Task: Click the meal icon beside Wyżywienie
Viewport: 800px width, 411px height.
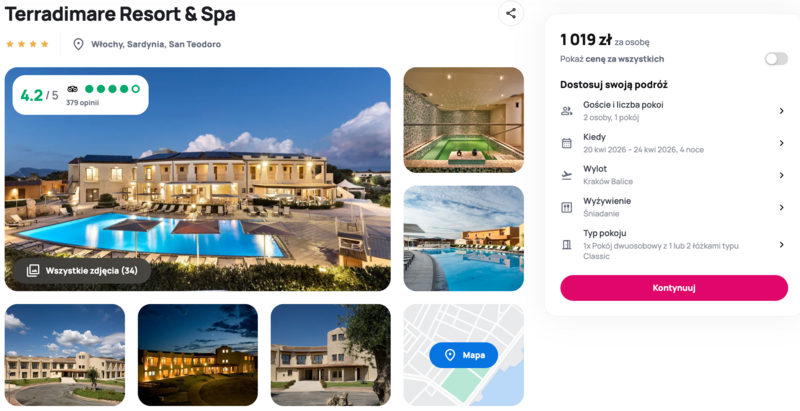Action: (x=566, y=208)
